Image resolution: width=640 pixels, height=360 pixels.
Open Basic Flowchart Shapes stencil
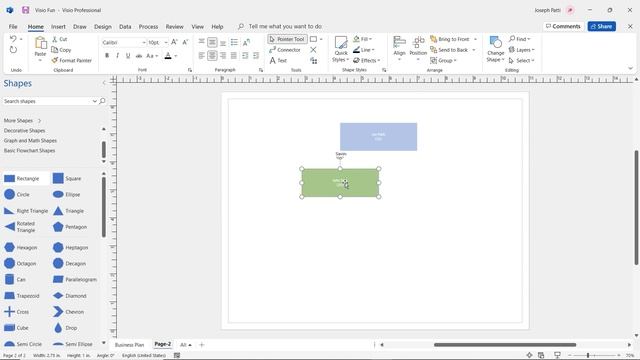tap(29, 151)
